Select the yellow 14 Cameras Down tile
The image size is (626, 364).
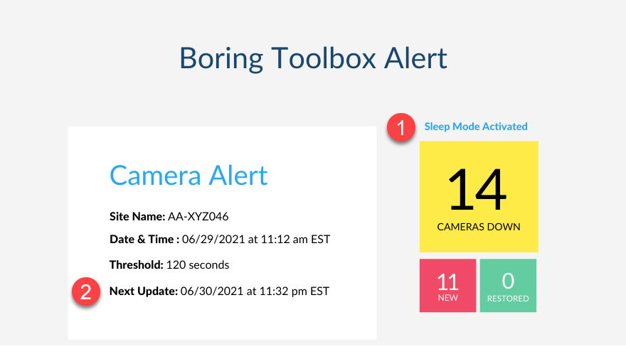(479, 196)
